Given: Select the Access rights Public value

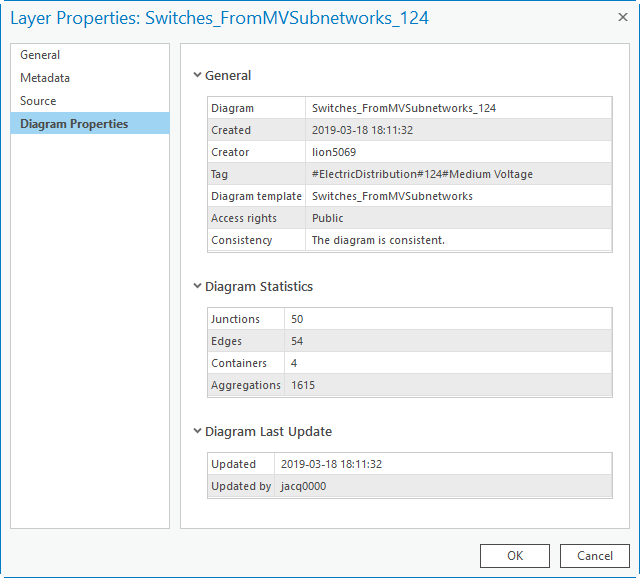Looking at the screenshot, I should pyautogui.click(x=328, y=218).
